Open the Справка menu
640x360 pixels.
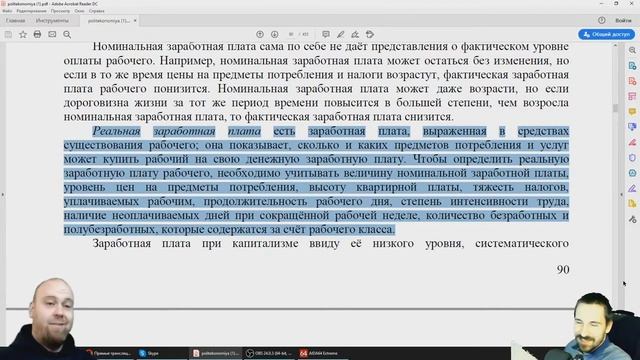97,11
